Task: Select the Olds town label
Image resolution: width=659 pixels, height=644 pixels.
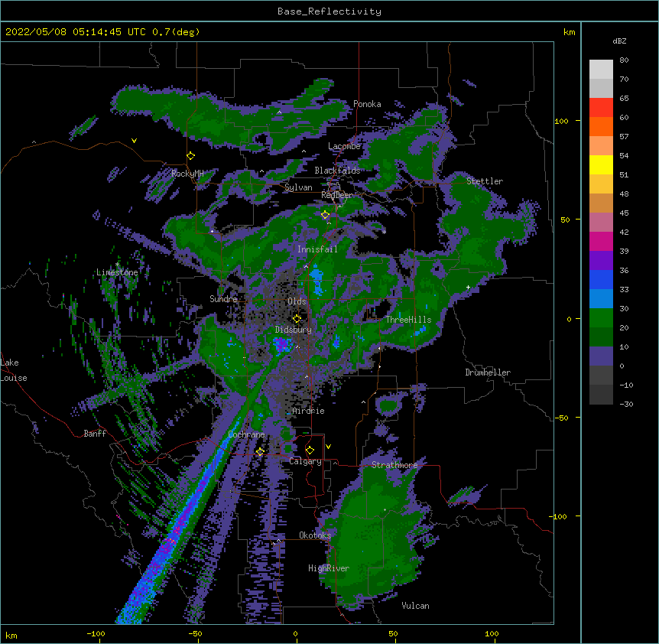Action: click(297, 301)
